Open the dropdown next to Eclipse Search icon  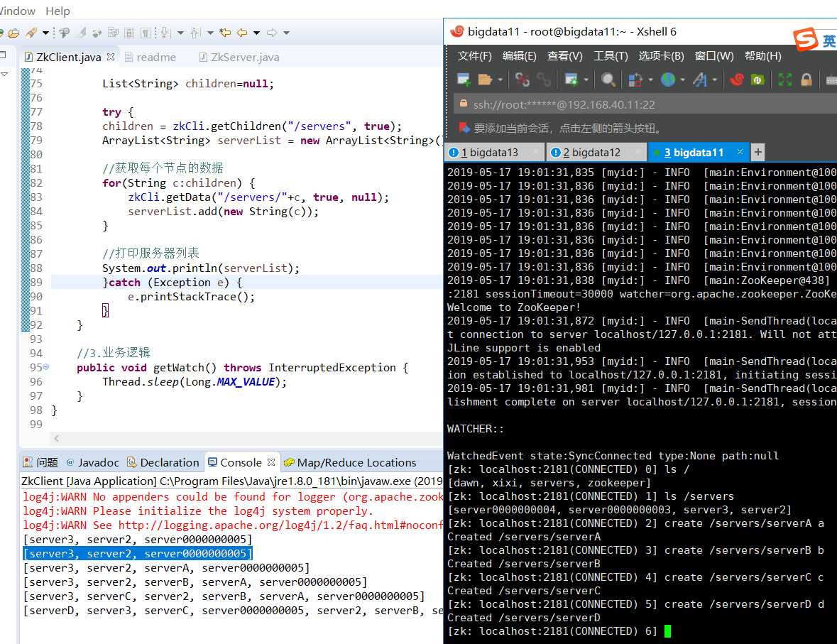(x=46, y=33)
